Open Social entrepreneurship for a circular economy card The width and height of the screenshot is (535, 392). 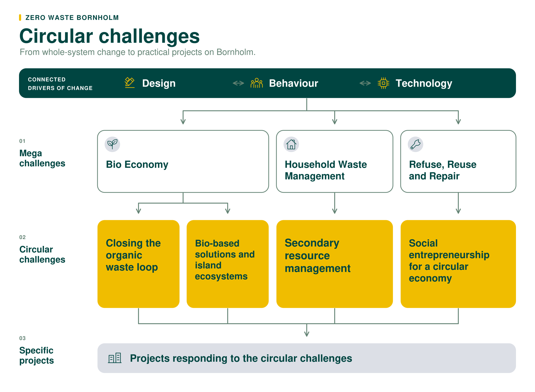pos(458,264)
